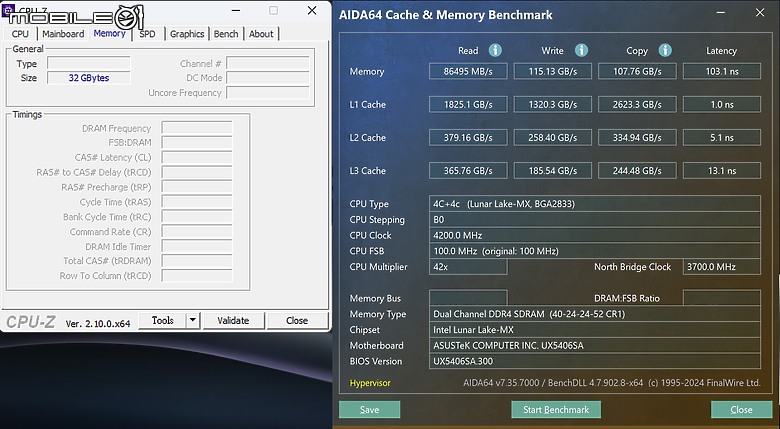This screenshot has height=429, width=780.
Task: Click the L1 Cache Write value 1320.3 GB/s
Action: pyautogui.click(x=553, y=105)
